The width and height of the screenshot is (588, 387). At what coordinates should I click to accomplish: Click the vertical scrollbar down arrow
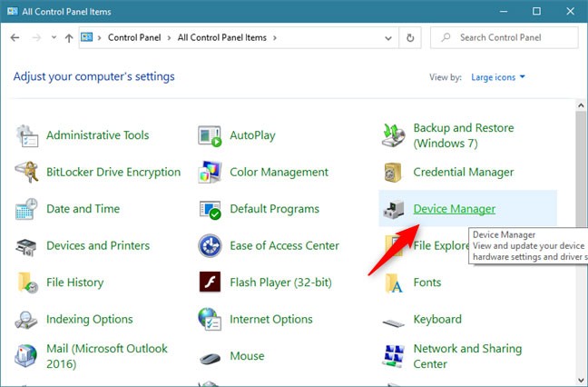pos(581,380)
